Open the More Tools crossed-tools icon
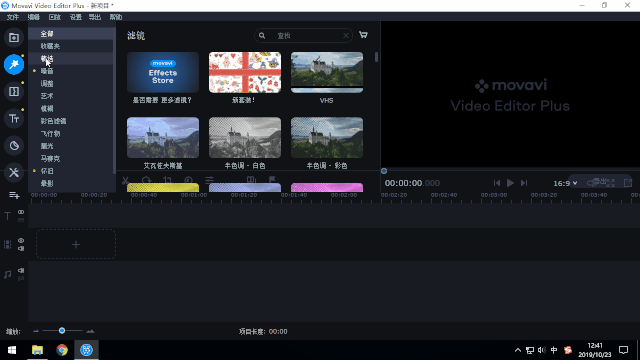Screen dimensions: 640x360 click(x=14, y=172)
